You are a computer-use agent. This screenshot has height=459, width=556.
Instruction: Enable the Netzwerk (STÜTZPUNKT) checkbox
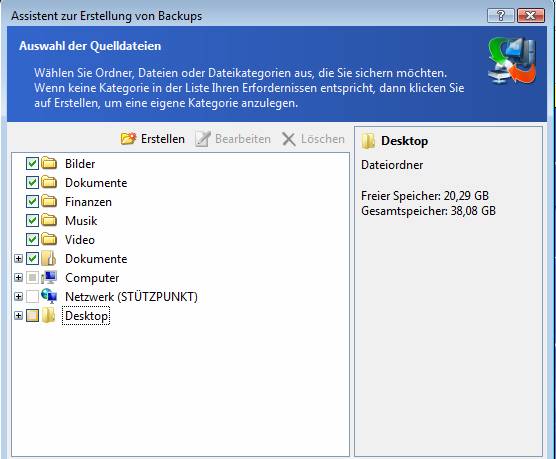coord(32,296)
